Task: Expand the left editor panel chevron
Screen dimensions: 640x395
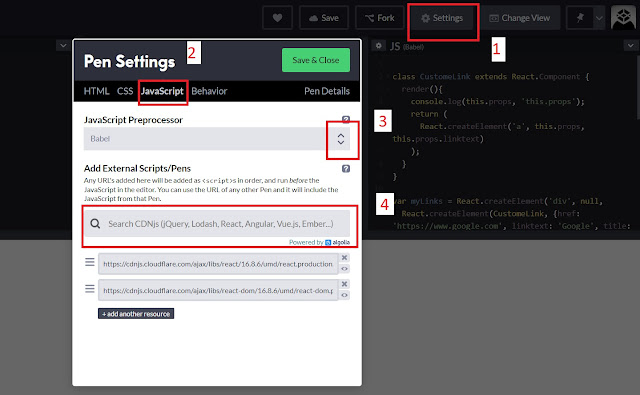Action: pyautogui.click(x=63, y=45)
